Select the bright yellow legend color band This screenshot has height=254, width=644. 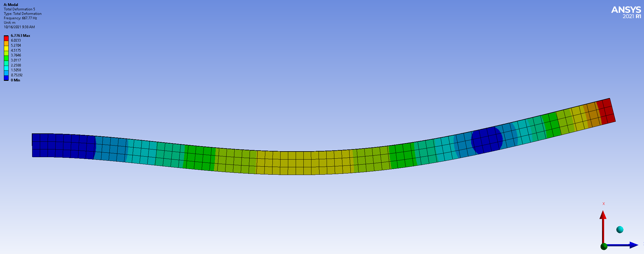coord(6,48)
